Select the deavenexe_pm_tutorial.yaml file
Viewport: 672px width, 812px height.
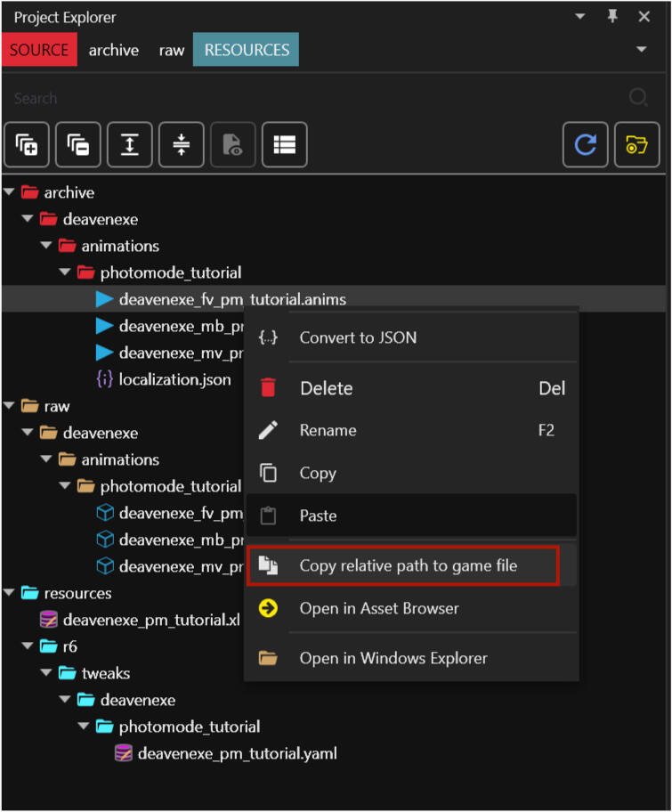click(237, 753)
